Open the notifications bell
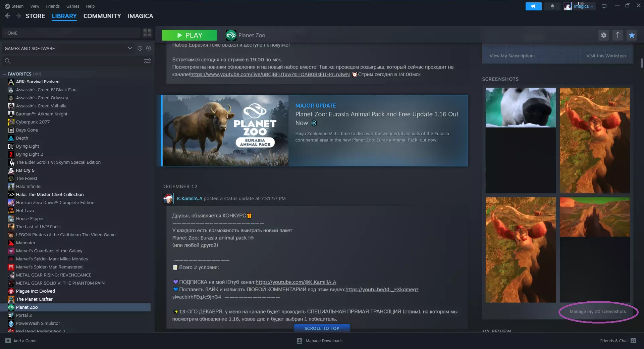Viewport: 644px width, 349px height. pyautogui.click(x=552, y=6)
